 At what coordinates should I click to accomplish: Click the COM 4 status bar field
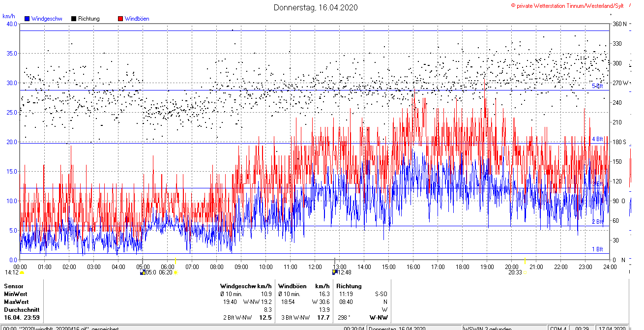(x=558, y=328)
